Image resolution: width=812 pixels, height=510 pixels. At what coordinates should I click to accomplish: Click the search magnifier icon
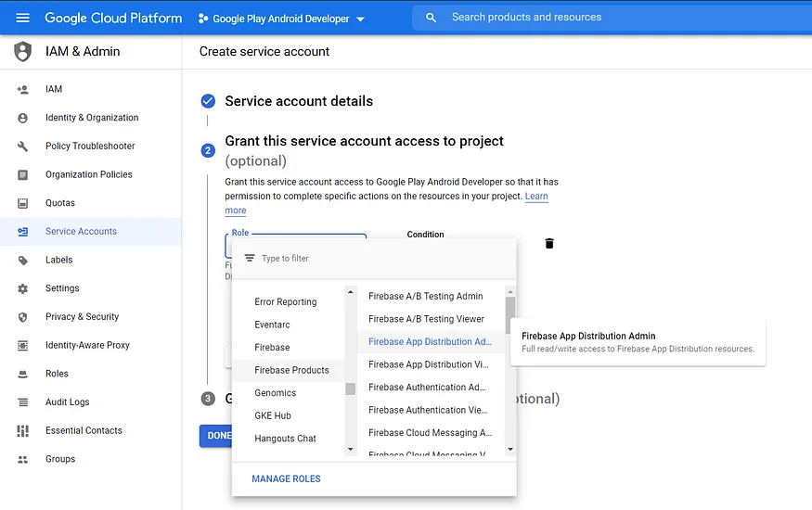(431, 18)
